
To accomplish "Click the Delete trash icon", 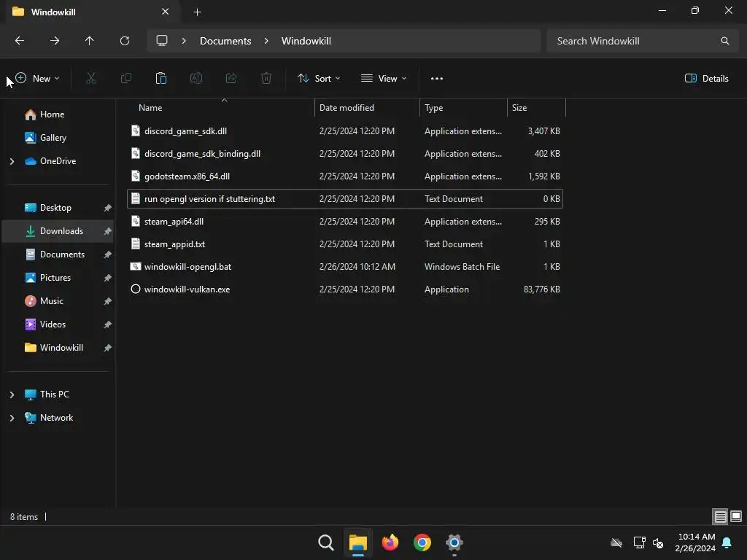I will (x=266, y=78).
